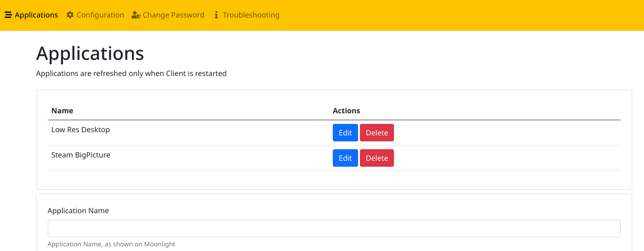Delete the Low Res Desktop application

(377, 133)
